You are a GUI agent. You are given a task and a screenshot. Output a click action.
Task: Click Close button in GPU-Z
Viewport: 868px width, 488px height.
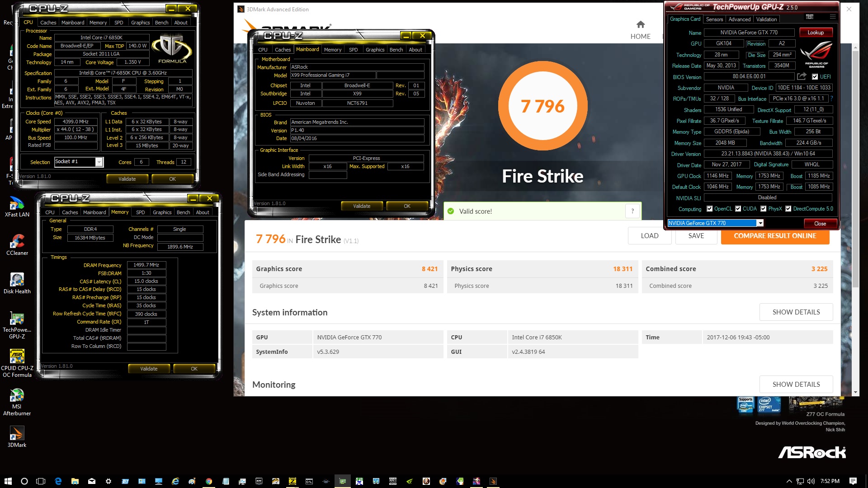click(820, 224)
